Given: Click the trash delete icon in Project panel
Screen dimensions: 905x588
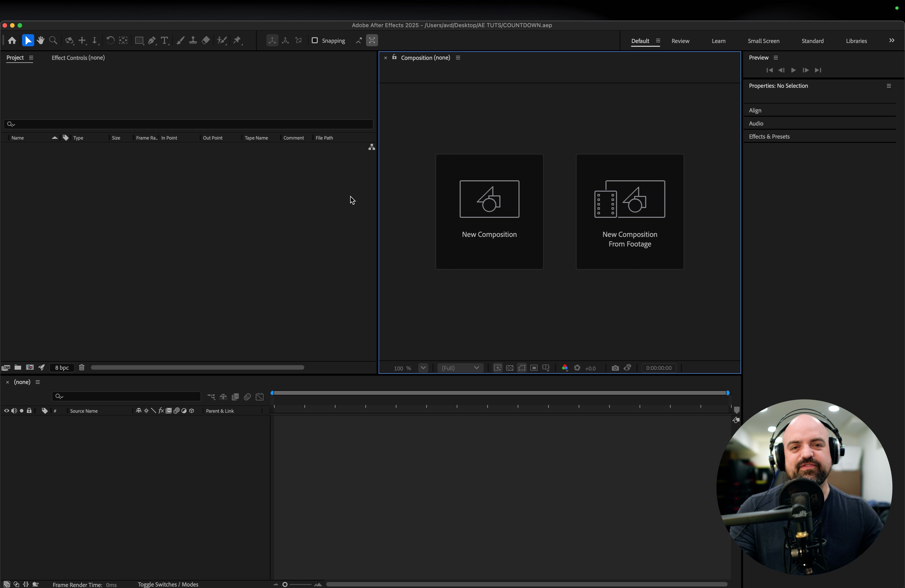Looking at the screenshot, I should point(82,367).
